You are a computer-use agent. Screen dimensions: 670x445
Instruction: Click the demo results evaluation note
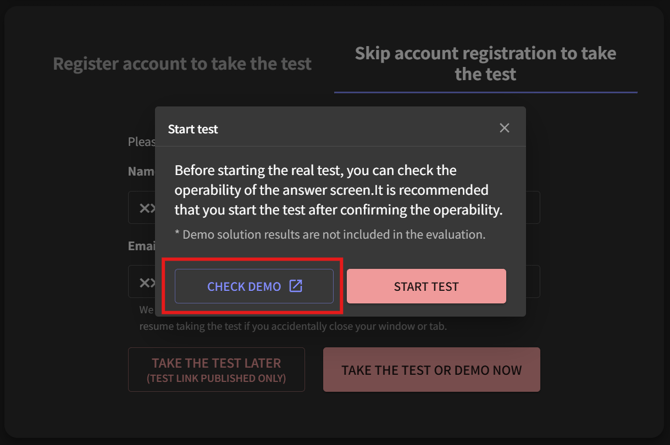(330, 235)
